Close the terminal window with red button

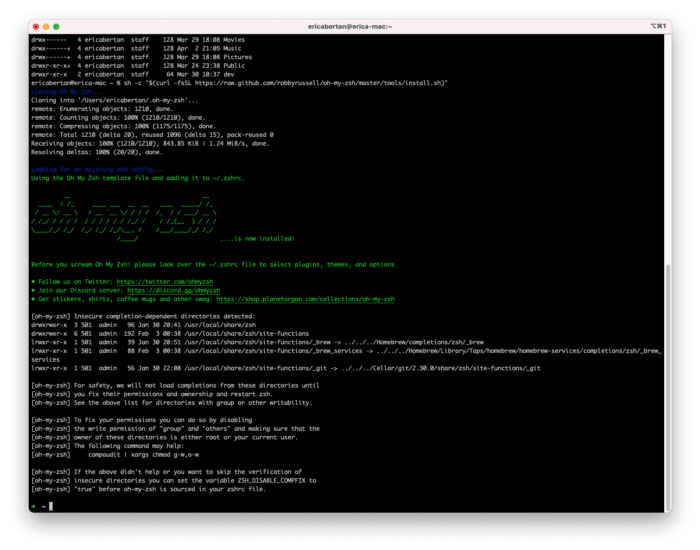(36, 27)
